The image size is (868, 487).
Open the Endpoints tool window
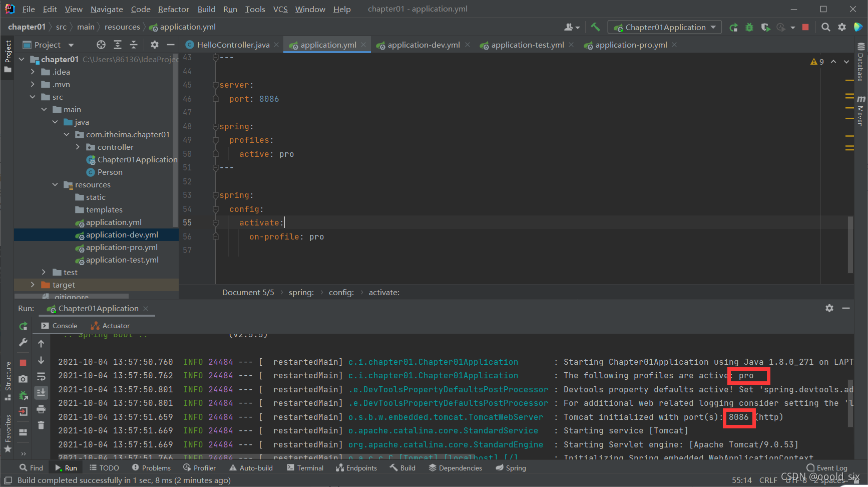point(356,468)
